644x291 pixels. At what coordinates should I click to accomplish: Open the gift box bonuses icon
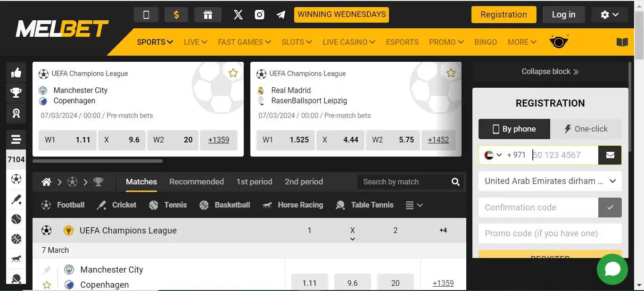pyautogui.click(x=208, y=15)
